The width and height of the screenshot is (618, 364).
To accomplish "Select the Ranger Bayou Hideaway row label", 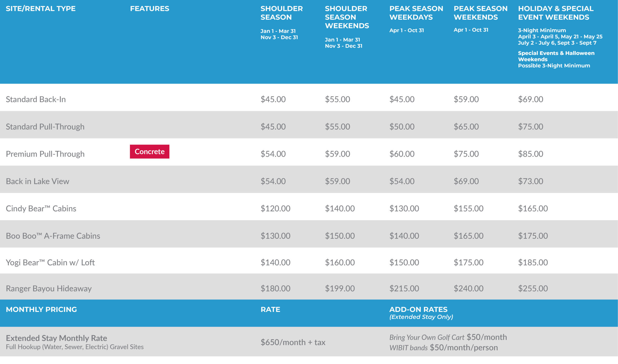I will tap(49, 288).
